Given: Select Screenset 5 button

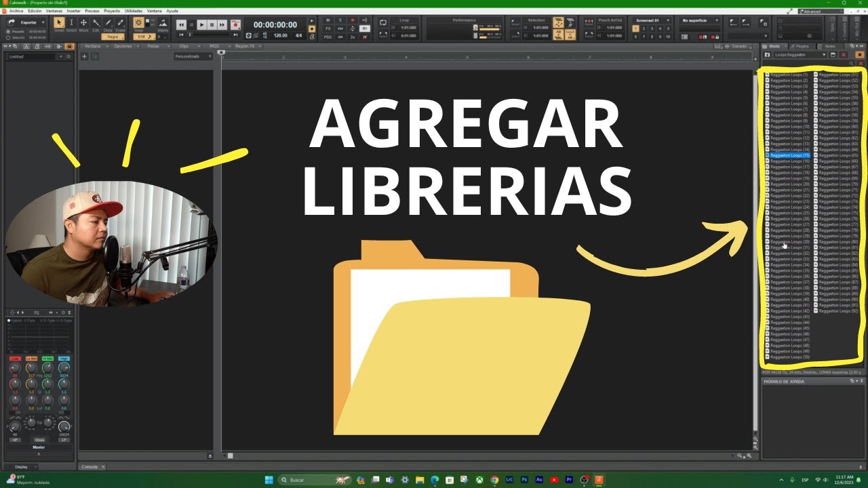Looking at the screenshot, I should click(x=668, y=28).
